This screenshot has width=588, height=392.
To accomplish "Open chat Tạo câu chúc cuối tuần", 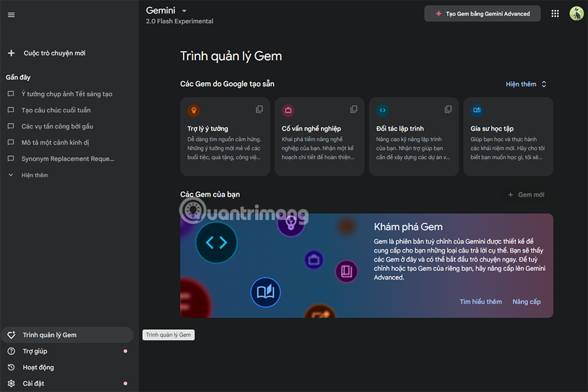I will (56, 110).
